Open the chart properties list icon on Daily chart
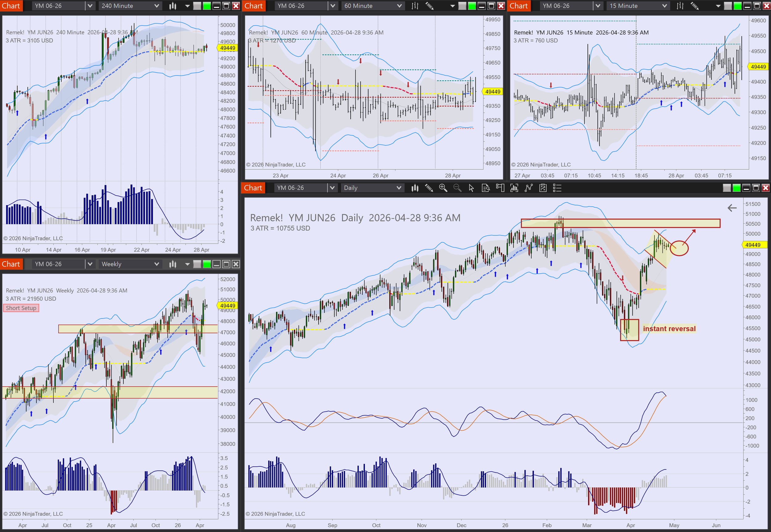The height and width of the screenshot is (532, 771). pos(557,188)
